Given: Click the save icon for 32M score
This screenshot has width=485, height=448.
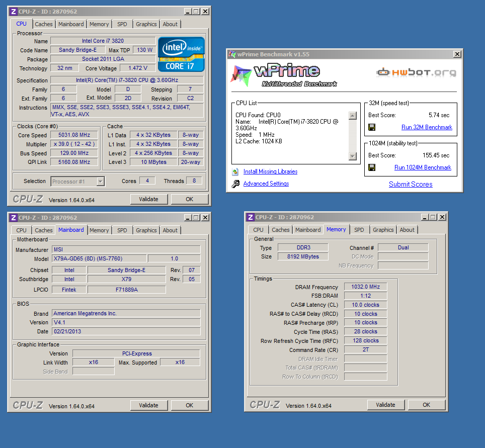Looking at the screenshot, I should pyautogui.click(x=372, y=127).
